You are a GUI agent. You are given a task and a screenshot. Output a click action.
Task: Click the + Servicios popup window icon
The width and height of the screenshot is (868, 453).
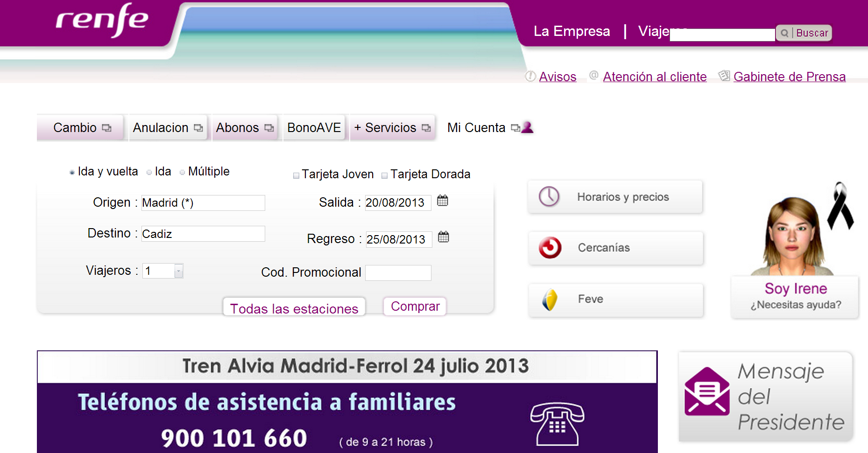click(x=426, y=128)
